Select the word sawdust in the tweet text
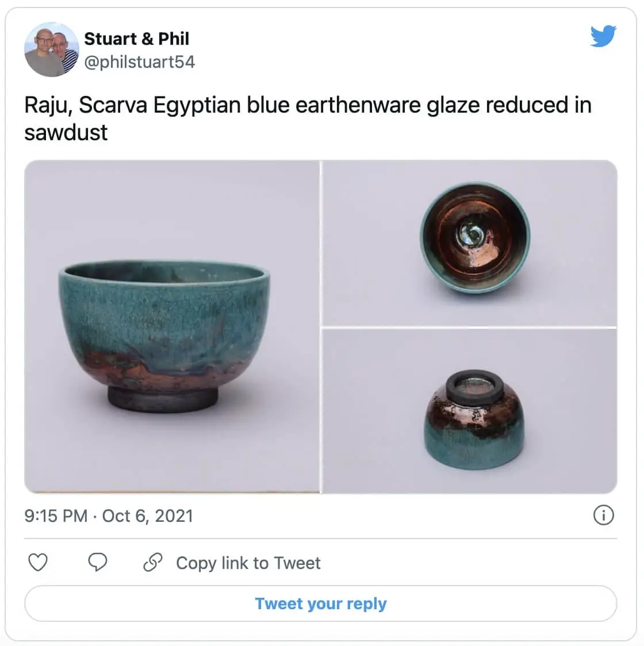 tap(67, 131)
